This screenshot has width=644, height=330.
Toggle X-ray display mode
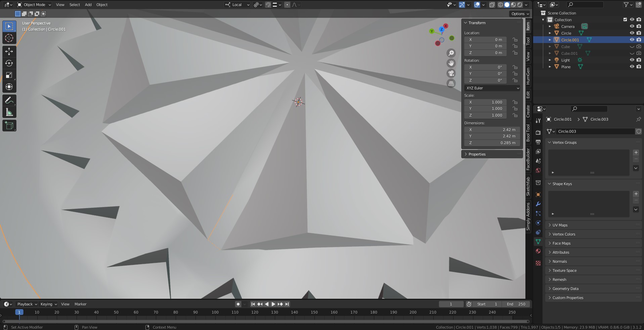click(492, 5)
